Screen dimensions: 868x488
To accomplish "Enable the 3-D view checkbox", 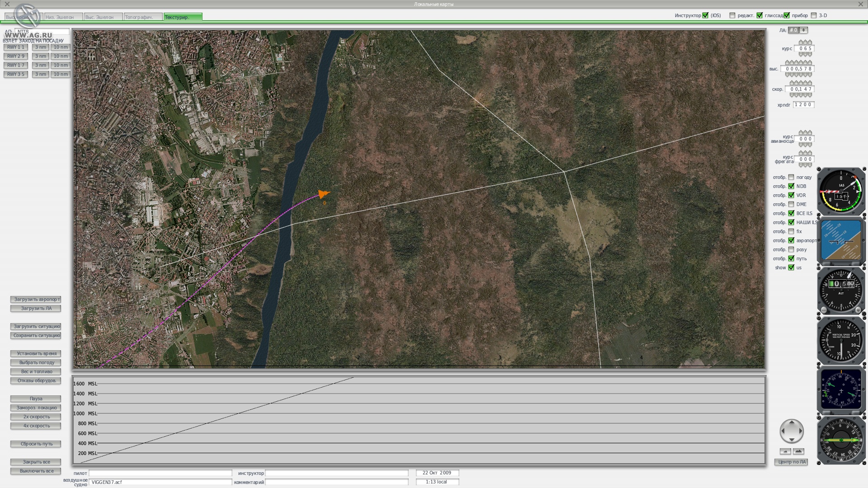I will (x=814, y=15).
